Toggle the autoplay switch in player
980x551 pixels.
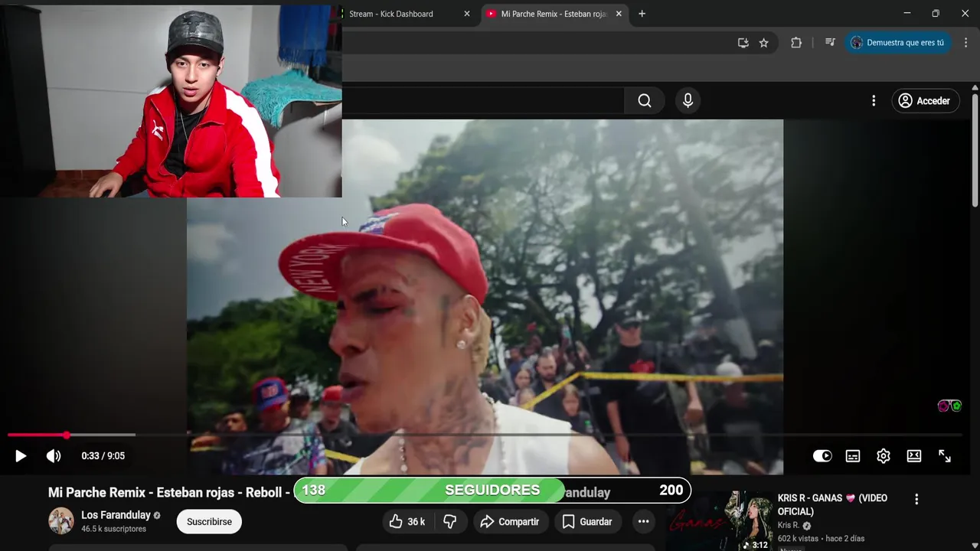[x=822, y=456]
